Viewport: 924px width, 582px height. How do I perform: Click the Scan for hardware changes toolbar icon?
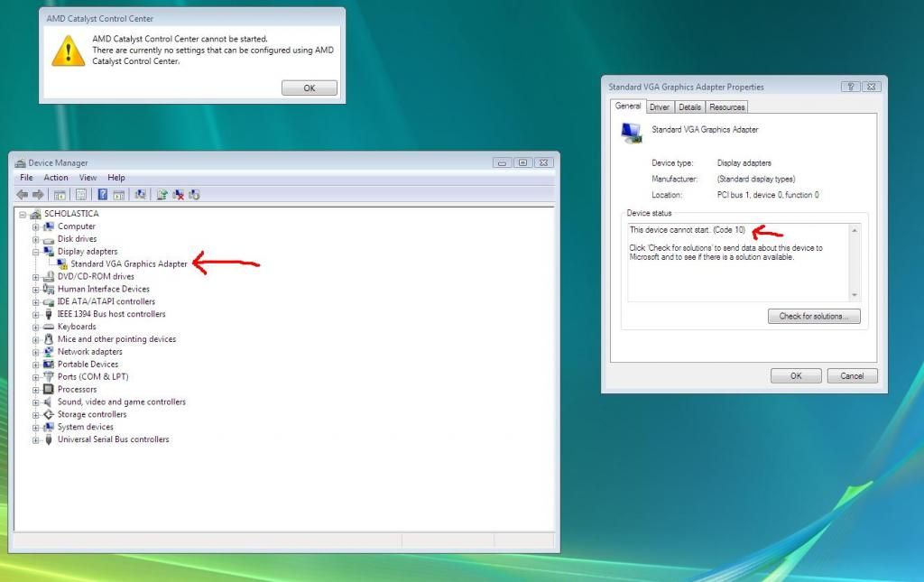tap(140, 194)
